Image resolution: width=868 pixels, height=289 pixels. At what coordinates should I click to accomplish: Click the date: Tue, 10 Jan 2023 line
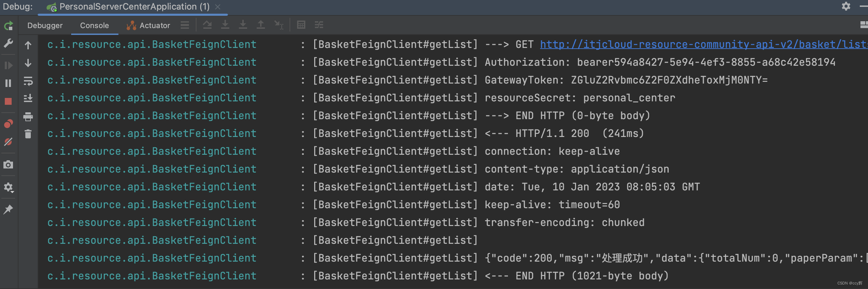tap(592, 187)
